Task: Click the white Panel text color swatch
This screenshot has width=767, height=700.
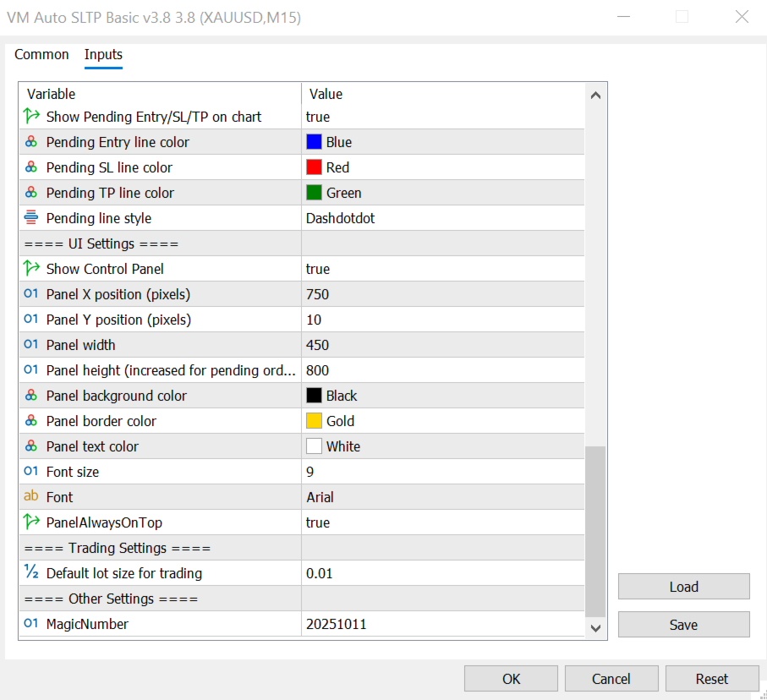Action: pyautogui.click(x=314, y=446)
